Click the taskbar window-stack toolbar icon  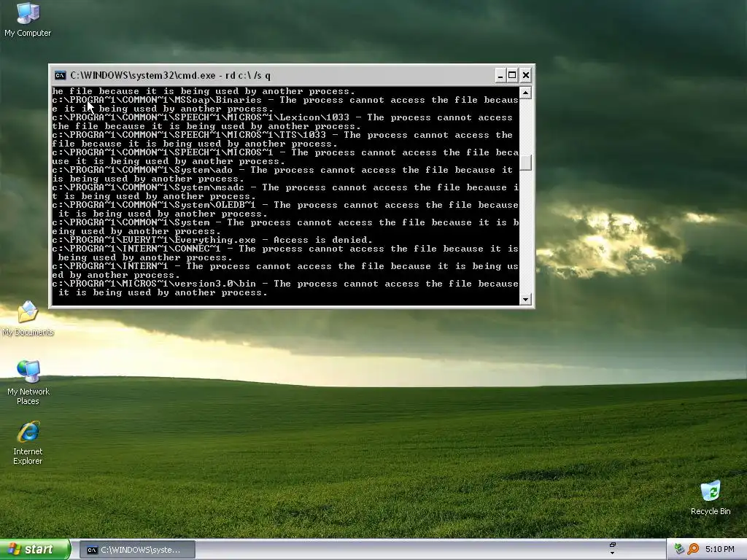tap(613, 545)
